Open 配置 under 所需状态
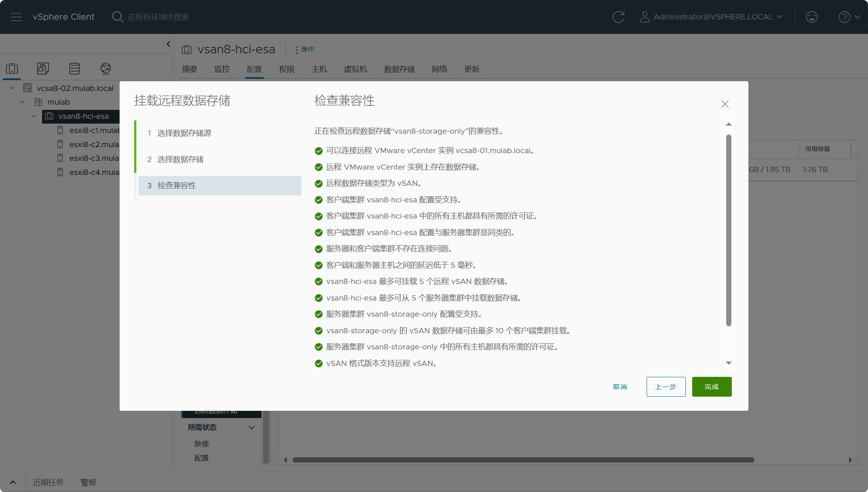 tap(202, 458)
